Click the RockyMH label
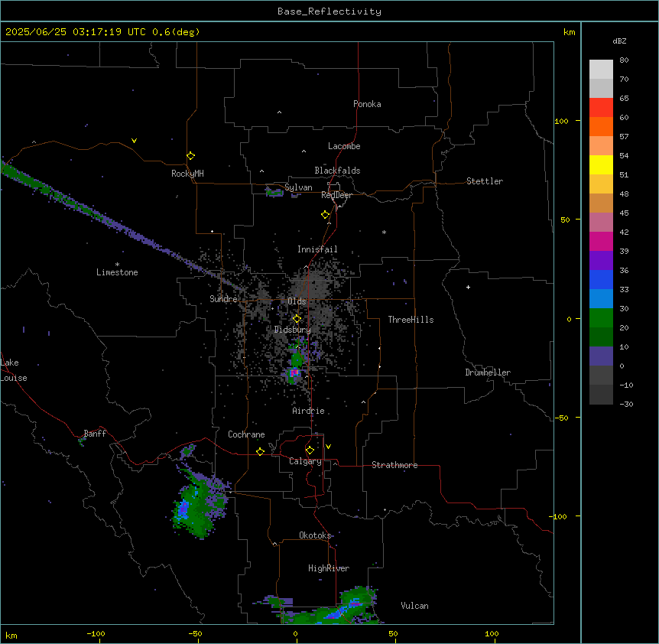This screenshot has height=644, width=659. pyautogui.click(x=187, y=174)
